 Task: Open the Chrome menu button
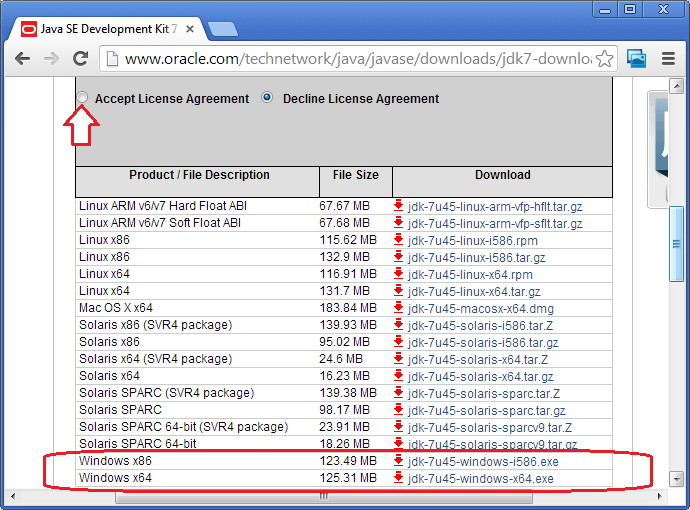(667, 59)
